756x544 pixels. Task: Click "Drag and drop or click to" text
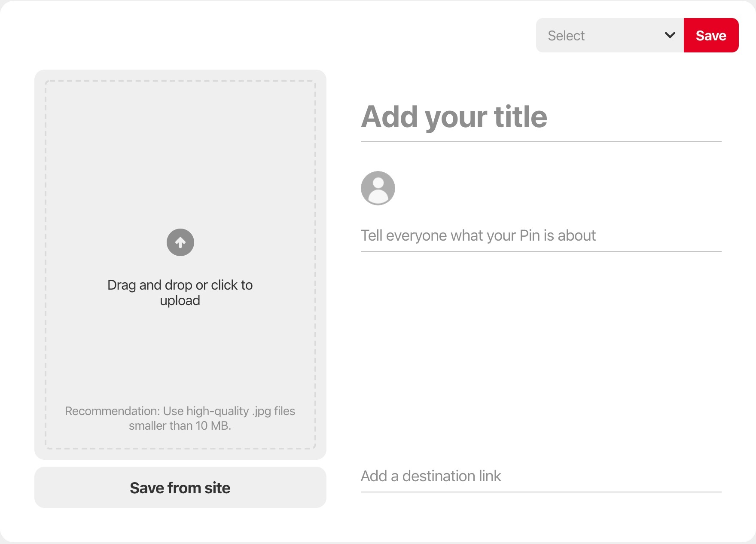coord(180,285)
